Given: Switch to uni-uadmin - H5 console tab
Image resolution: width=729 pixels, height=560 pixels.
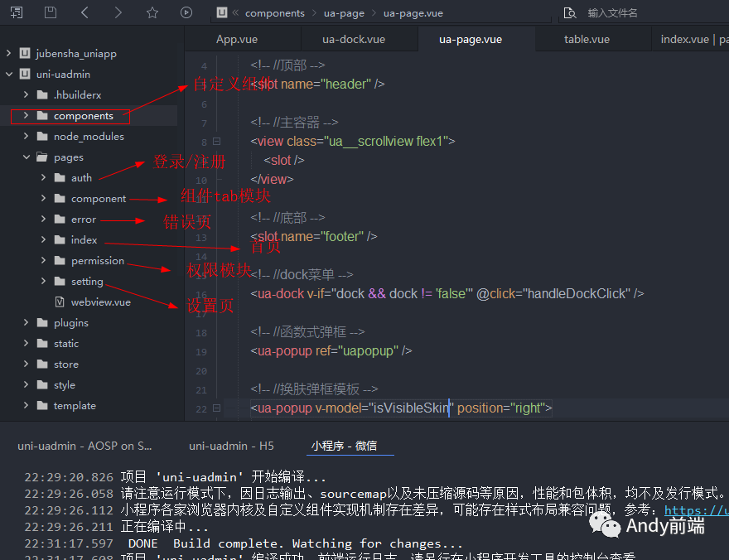Looking at the screenshot, I should coord(231,446).
